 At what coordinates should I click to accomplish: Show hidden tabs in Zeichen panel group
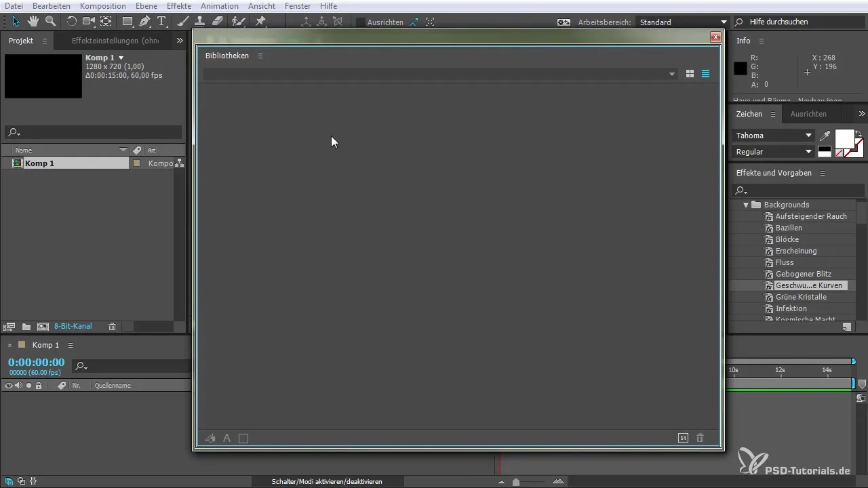tap(862, 114)
